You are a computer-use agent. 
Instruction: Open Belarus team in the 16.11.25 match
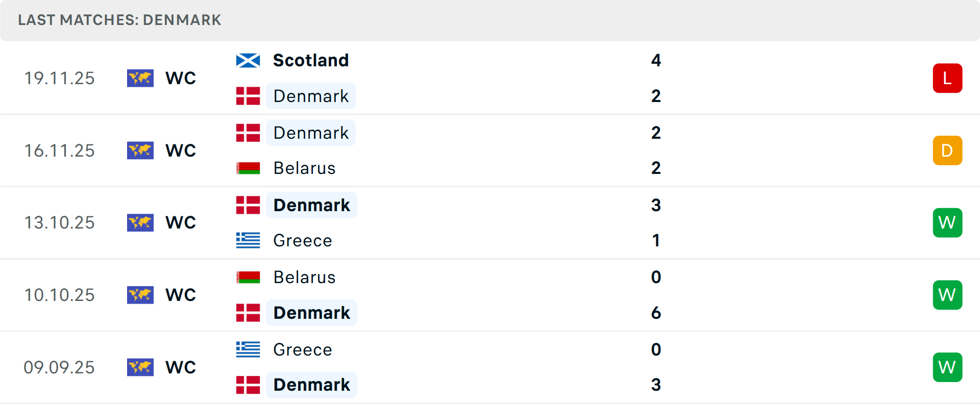click(304, 168)
